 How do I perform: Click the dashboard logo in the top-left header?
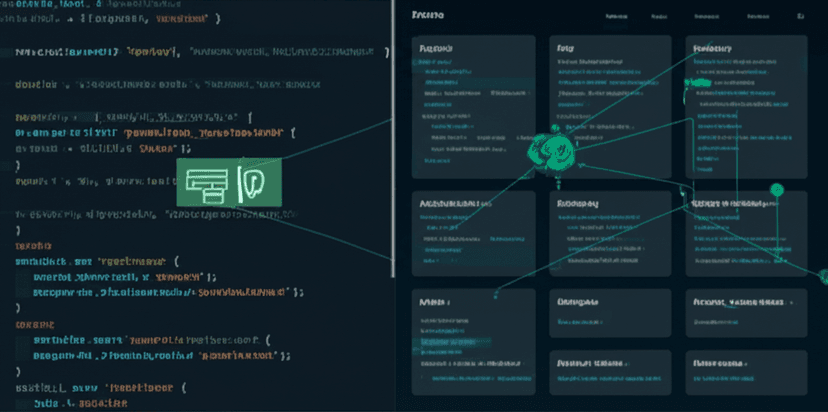pyautogui.click(x=428, y=16)
